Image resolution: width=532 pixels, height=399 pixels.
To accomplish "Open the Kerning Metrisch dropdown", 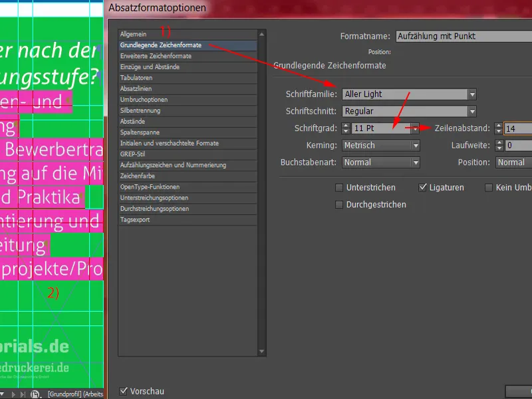I will [381, 146].
